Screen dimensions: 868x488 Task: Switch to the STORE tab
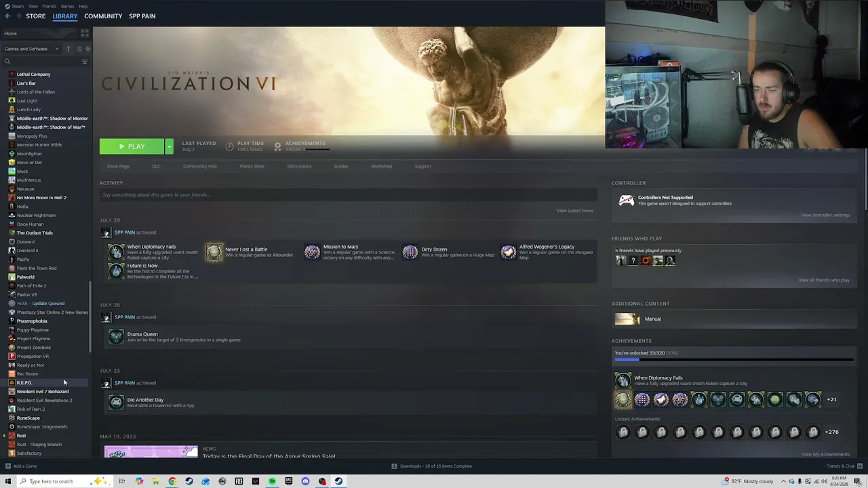pyautogui.click(x=36, y=16)
